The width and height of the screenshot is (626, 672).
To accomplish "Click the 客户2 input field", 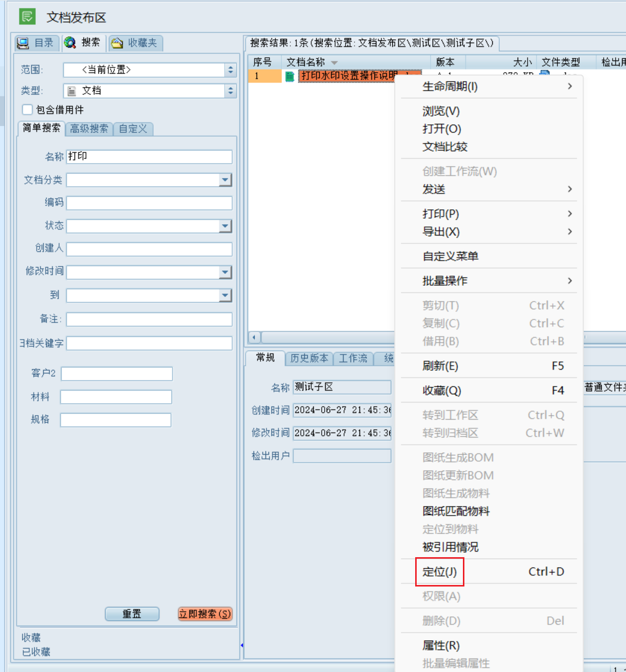I will pos(117,374).
